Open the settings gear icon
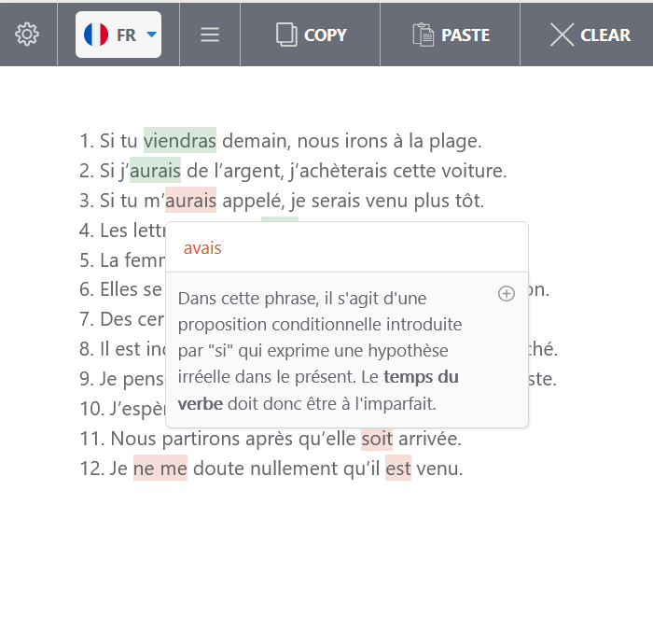Viewport: 653px width, 644px height. (x=27, y=35)
